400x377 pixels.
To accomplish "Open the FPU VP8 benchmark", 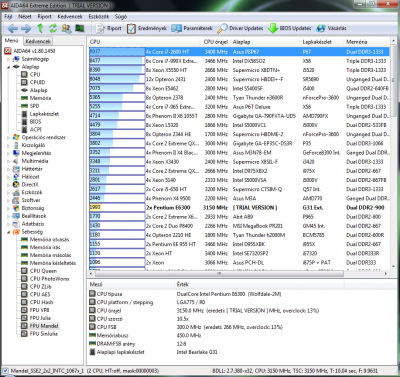I will tap(35, 310).
